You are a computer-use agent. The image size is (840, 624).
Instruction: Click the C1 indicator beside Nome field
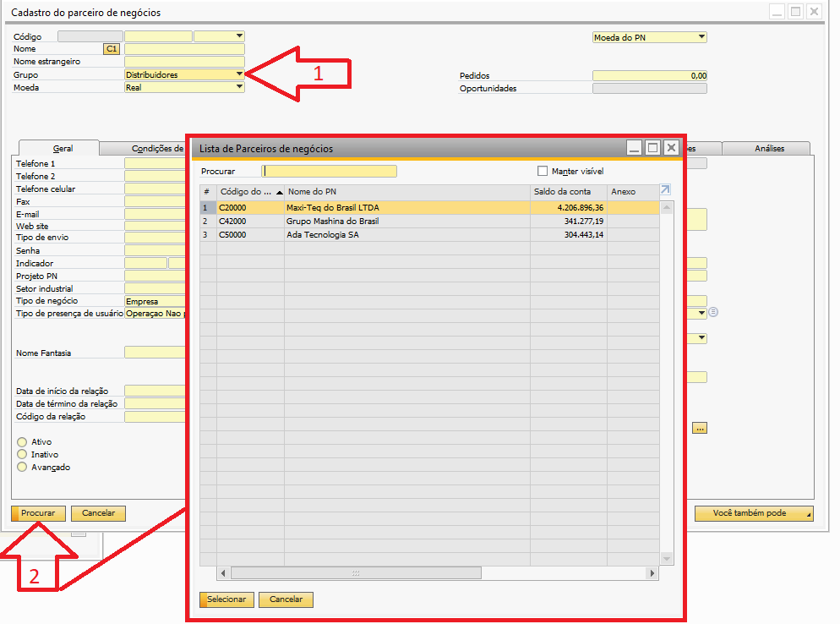tap(112, 50)
